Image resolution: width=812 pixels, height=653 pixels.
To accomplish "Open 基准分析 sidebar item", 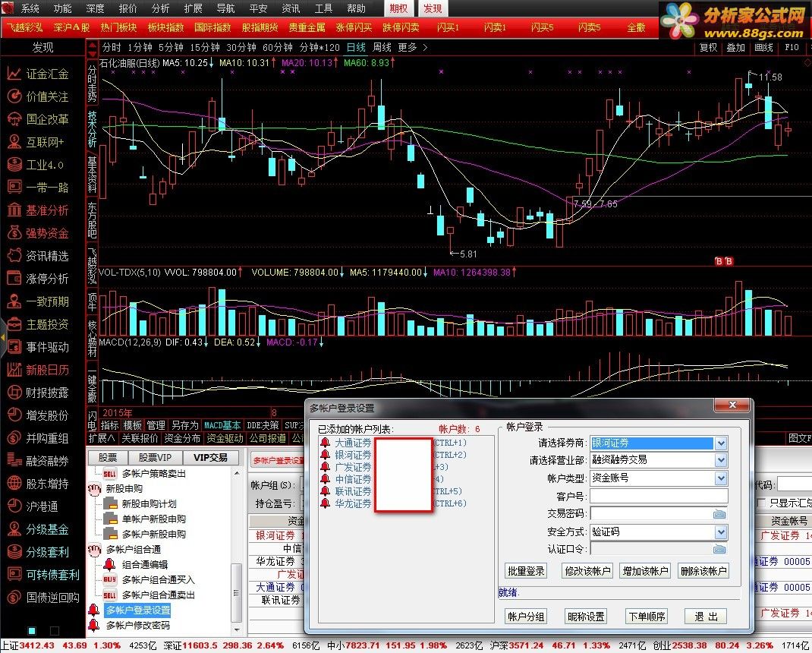I will 38,210.
